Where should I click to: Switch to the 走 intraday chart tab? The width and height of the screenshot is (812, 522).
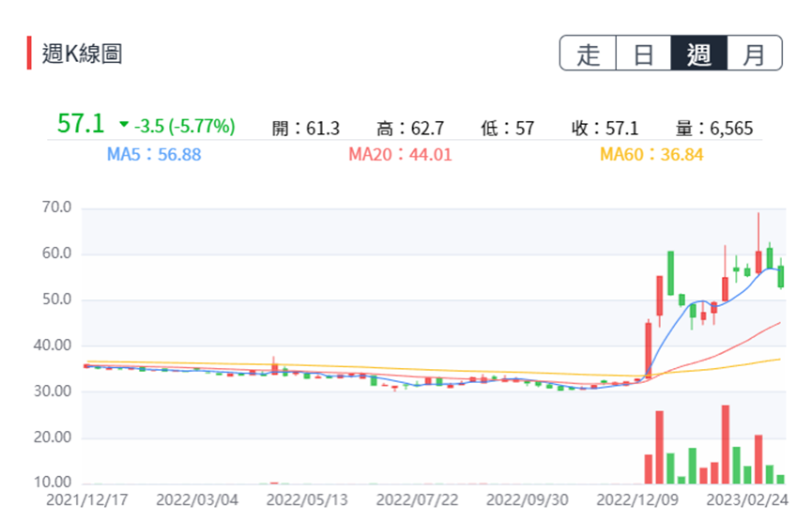(x=588, y=54)
